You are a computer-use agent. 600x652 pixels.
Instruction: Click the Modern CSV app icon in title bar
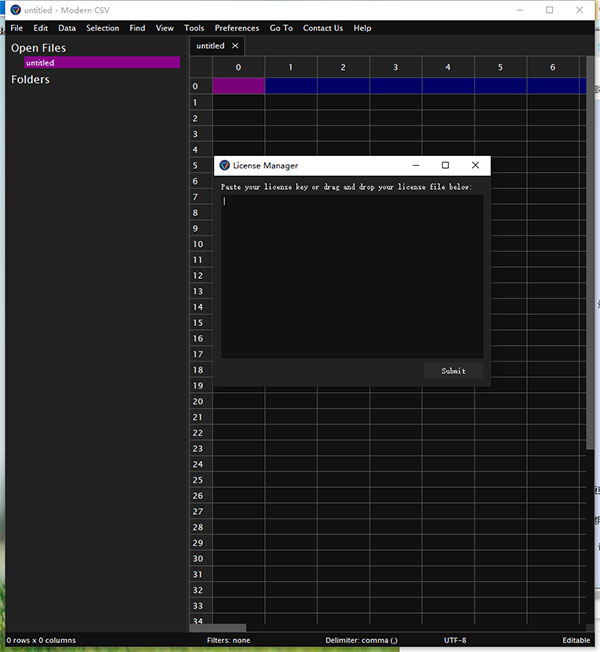click(x=16, y=10)
